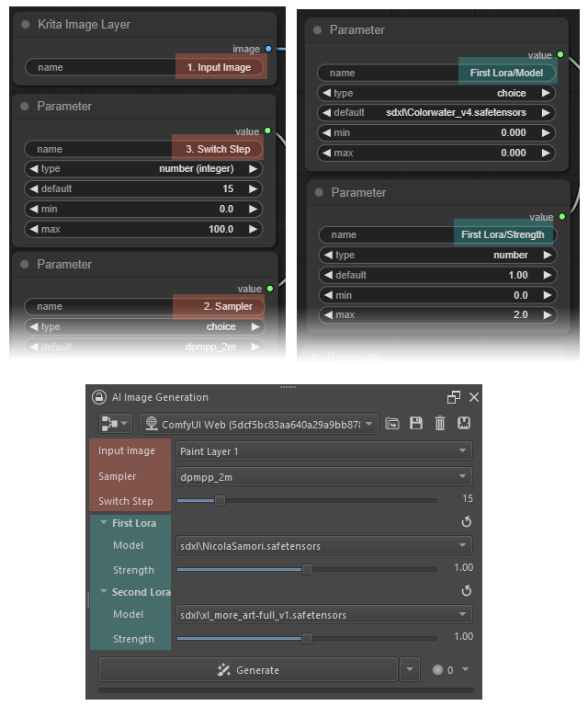588x706 pixels.
Task: Collapse the Switch Step Parameter node
Action: pos(25,107)
